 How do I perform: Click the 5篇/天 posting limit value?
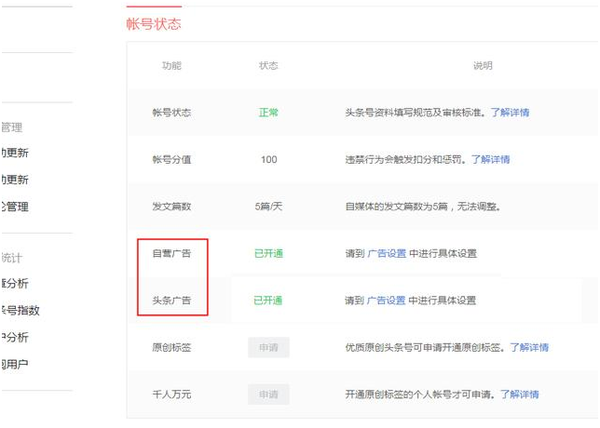(x=268, y=207)
